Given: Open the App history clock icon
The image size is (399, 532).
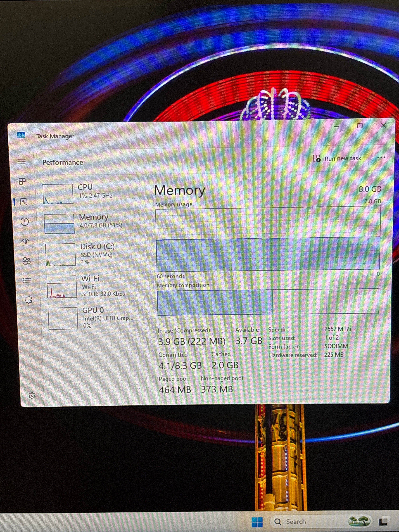Looking at the screenshot, I should coord(25,222).
